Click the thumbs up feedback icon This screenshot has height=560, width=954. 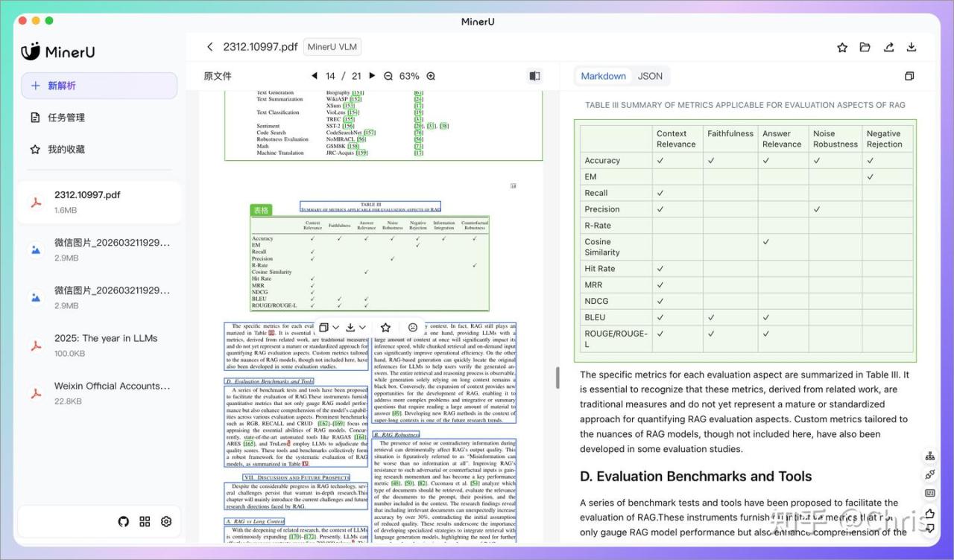(x=929, y=512)
